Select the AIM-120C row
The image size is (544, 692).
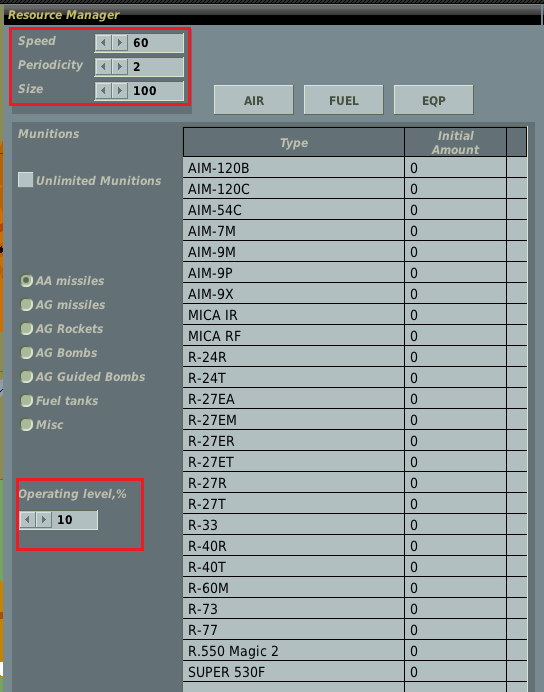pos(355,189)
